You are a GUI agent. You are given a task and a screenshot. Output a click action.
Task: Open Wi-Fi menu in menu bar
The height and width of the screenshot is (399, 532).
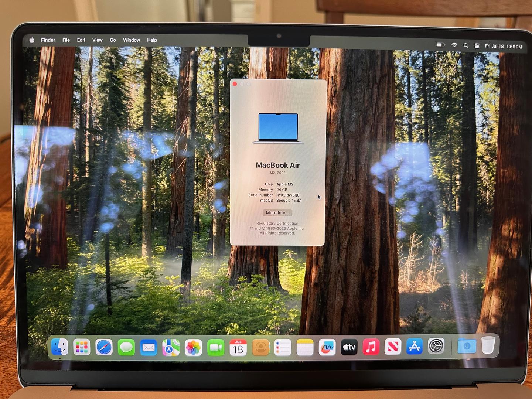454,45
